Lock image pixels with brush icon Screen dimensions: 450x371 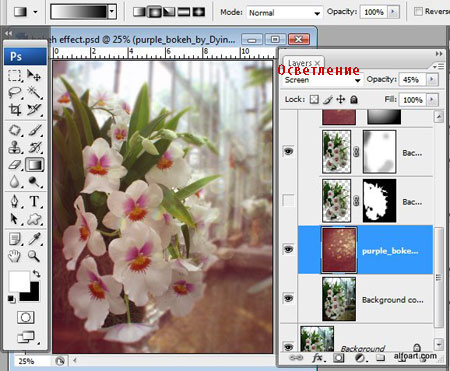coord(328,99)
